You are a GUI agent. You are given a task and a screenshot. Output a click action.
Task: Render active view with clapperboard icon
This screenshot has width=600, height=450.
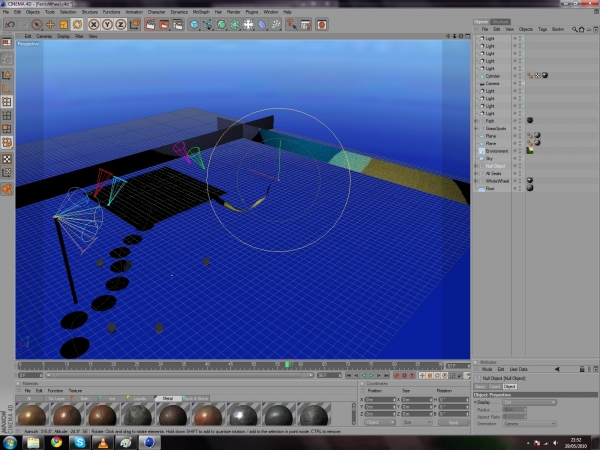[151, 25]
